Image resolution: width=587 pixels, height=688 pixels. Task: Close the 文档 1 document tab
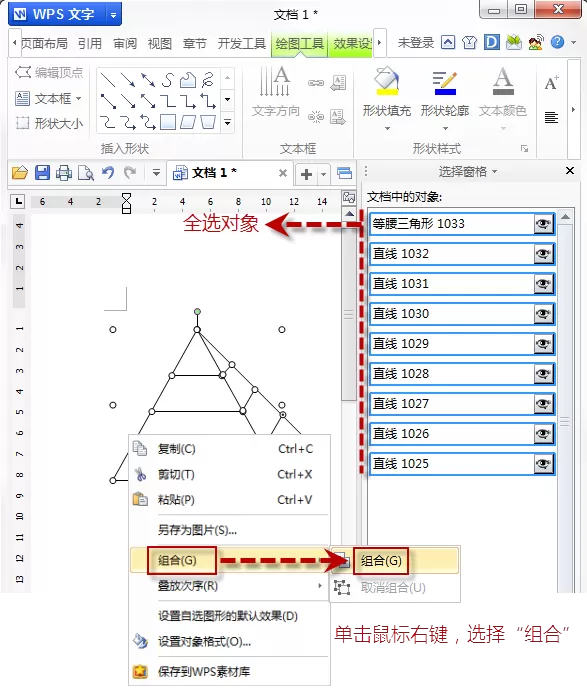(283, 173)
